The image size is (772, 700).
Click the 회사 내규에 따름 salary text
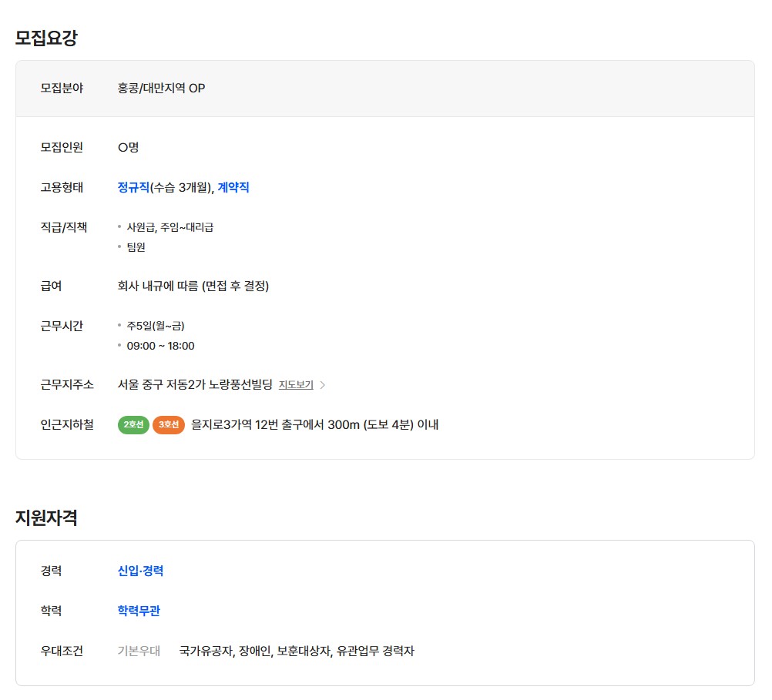[193, 286]
